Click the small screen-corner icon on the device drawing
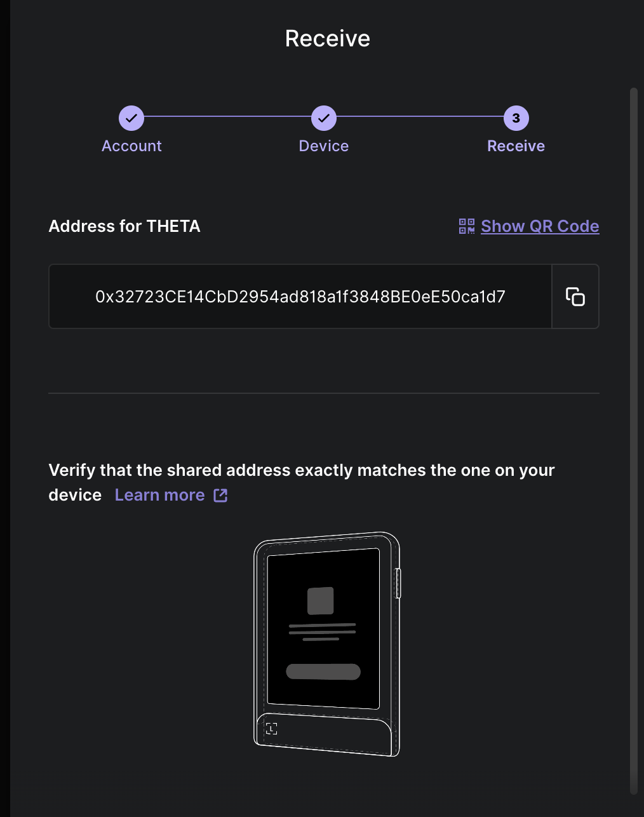This screenshot has width=644, height=817. [x=271, y=729]
